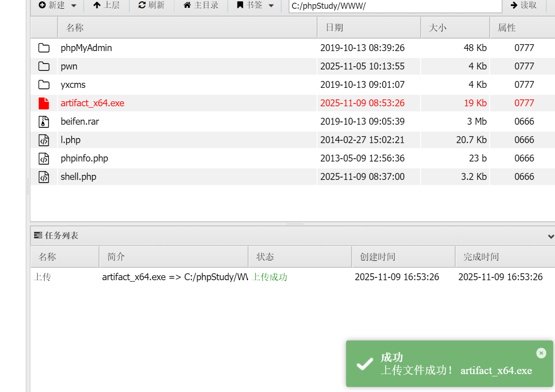Viewport: 555px width, 392px height.
Task: Sort files by the 名称 column header
Action: pos(187,28)
